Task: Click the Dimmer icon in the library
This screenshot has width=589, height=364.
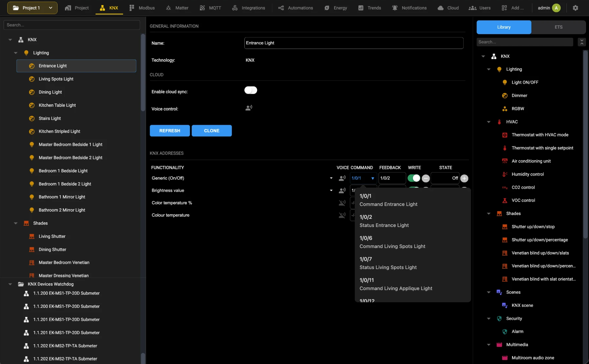Action: [505, 96]
